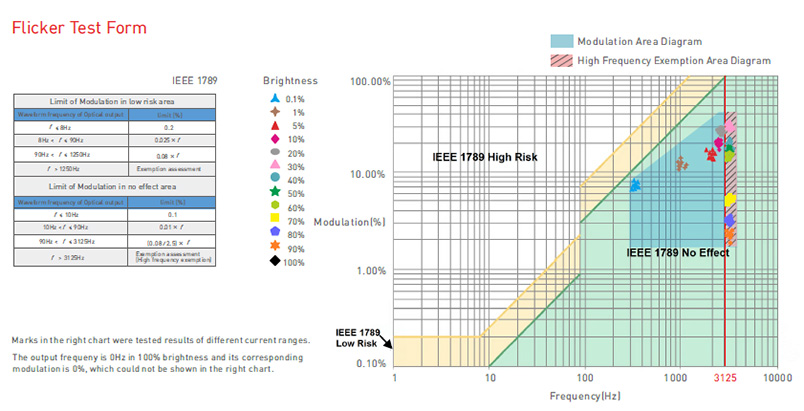Click the 'IEEE 1789 No Effect' chart label
804x411 pixels.
[677, 253]
